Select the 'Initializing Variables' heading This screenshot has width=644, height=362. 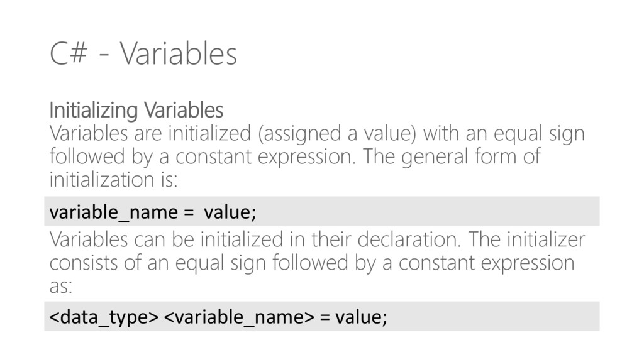(x=136, y=110)
